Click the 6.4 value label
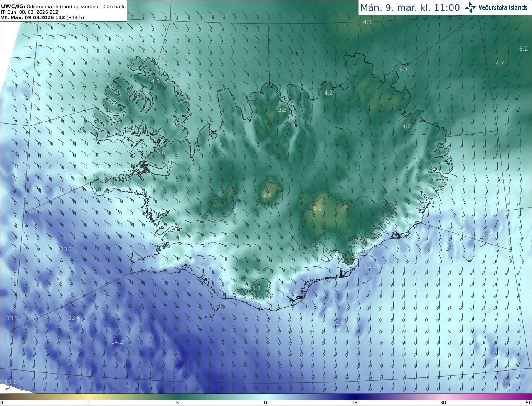The width and height of the screenshot is (532, 406). pyautogui.click(x=113, y=182)
